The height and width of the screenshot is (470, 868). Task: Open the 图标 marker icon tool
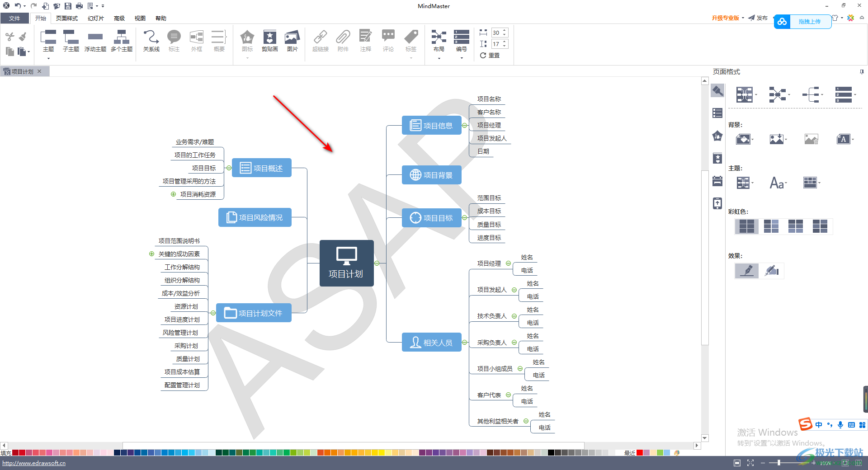(x=247, y=37)
